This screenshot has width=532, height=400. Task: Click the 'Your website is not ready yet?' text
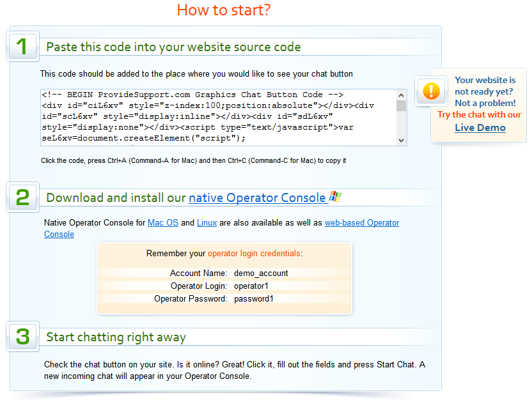coord(485,86)
